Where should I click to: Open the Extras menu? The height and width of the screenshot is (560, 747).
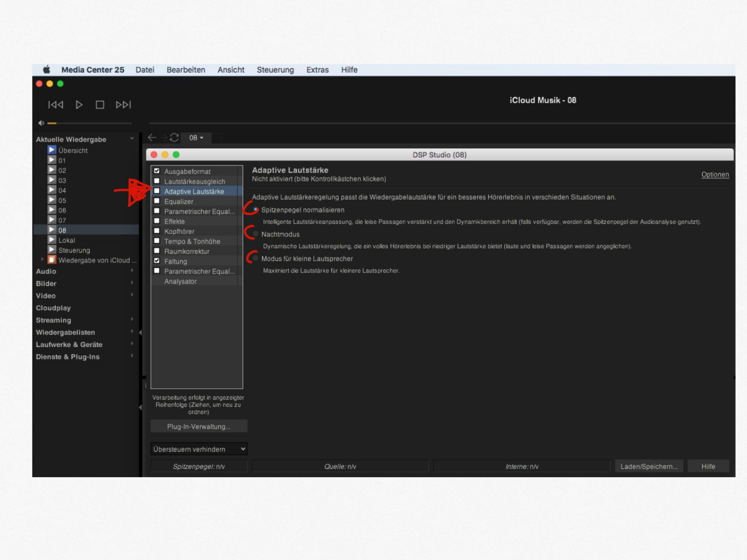click(x=317, y=70)
